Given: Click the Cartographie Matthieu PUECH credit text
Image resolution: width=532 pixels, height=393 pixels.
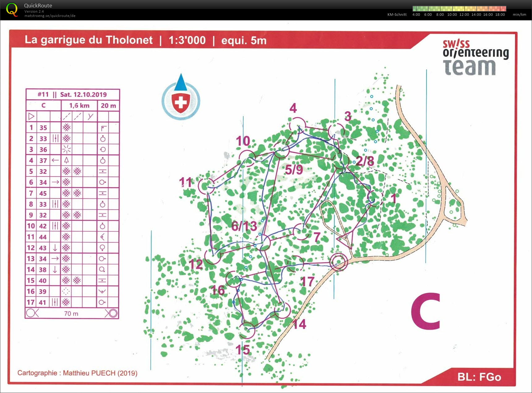Looking at the screenshot, I should click(77, 373).
